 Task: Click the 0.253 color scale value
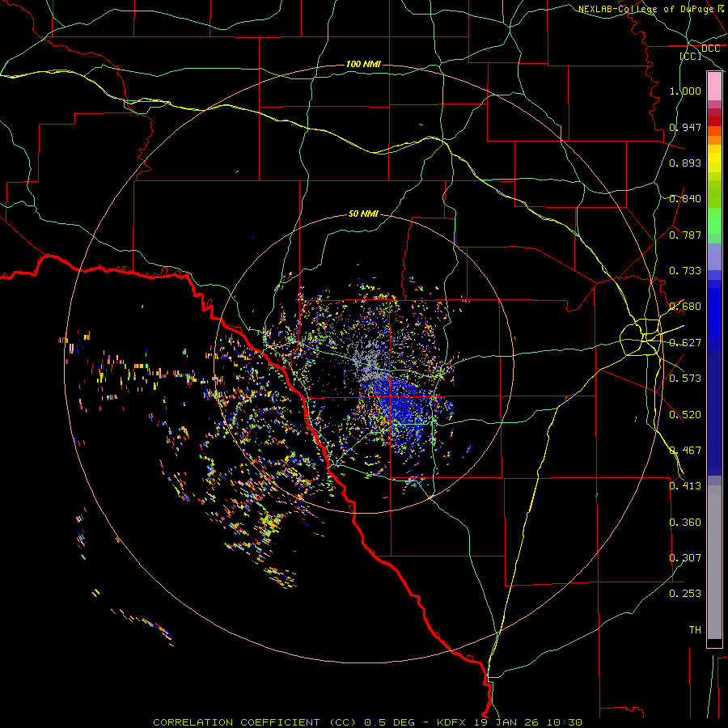(x=685, y=594)
